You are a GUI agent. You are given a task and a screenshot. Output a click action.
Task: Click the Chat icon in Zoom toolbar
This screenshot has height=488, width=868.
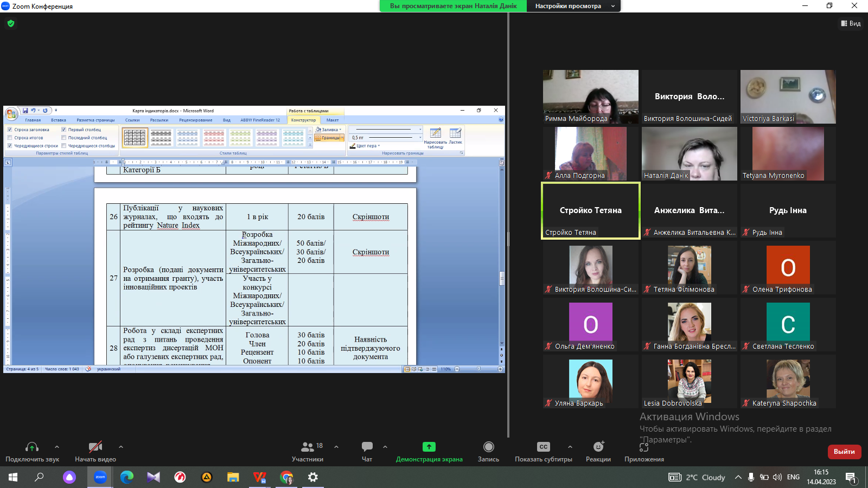click(x=367, y=447)
